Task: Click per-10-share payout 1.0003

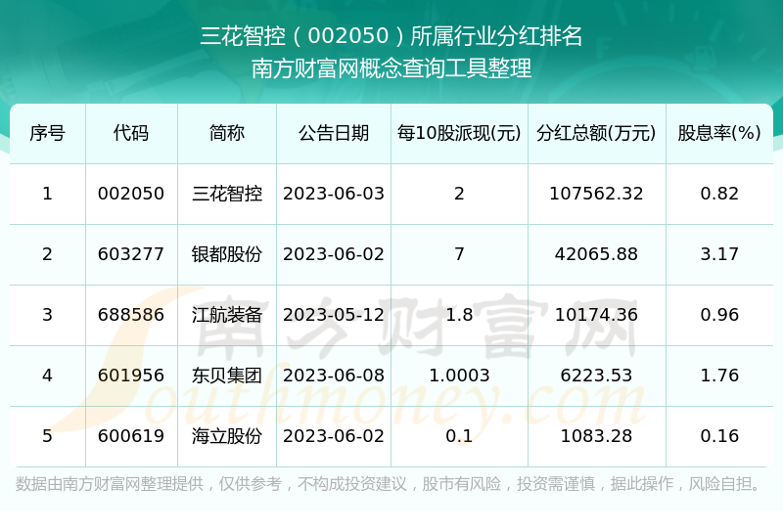Action: [459, 376]
